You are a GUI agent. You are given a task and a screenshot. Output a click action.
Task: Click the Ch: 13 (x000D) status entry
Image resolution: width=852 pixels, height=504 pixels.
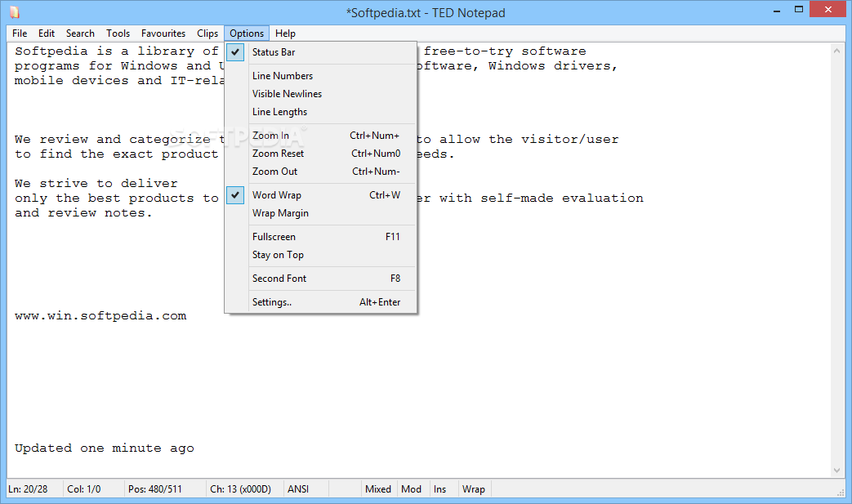point(241,488)
